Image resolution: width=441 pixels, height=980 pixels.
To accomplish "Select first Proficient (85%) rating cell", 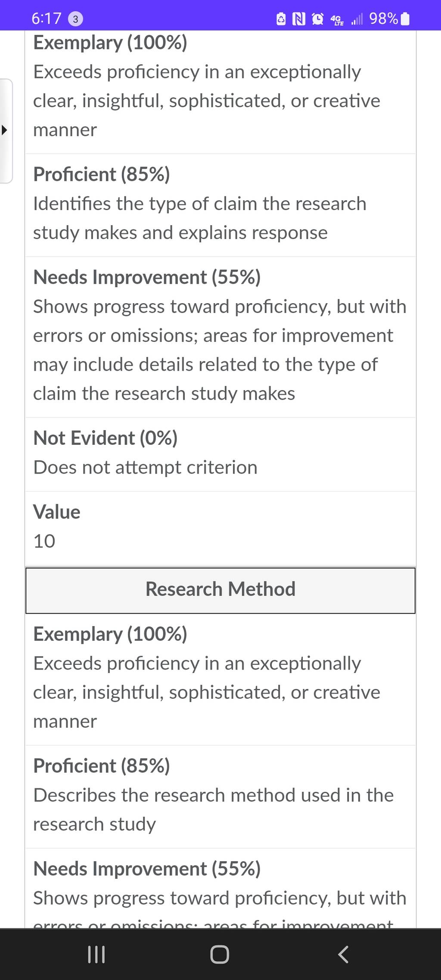I will [220, 205].
